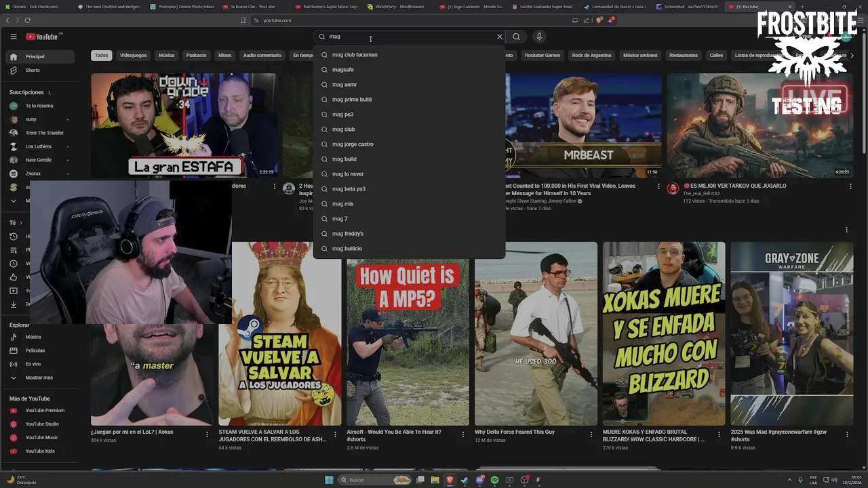868x488 pixels.
Task: Select the 'Todos' filter chip
Action: point(102,56)
